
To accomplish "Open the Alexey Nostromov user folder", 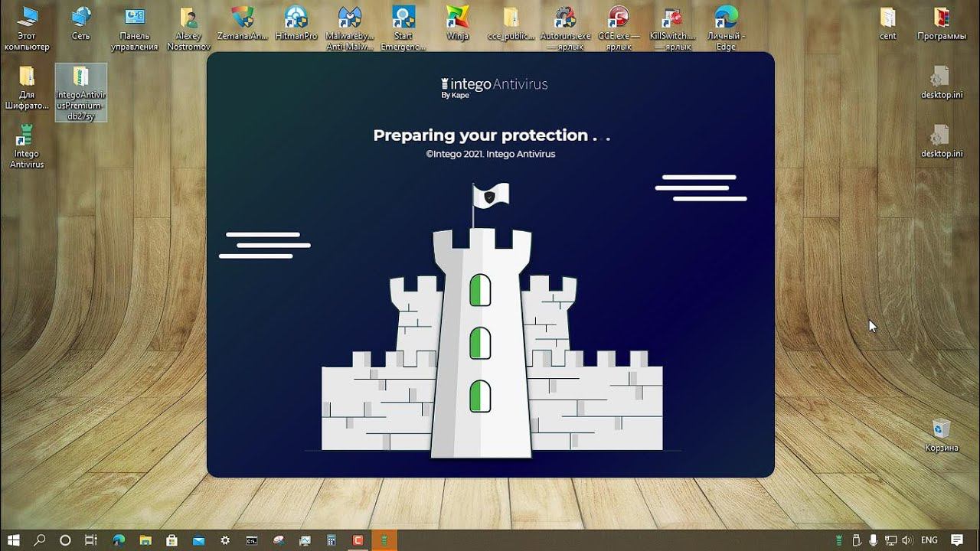I will [188, 28].
